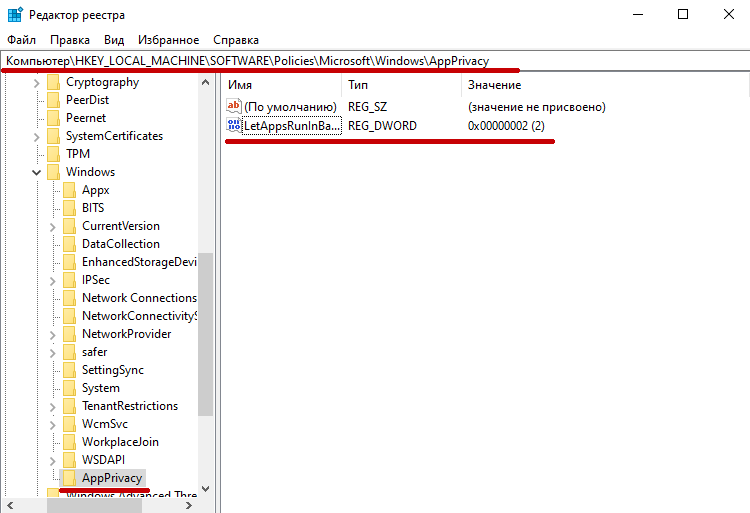Expand the safer key
The width and height of the screenshot is (750, 513).
(x=53, y=353)
